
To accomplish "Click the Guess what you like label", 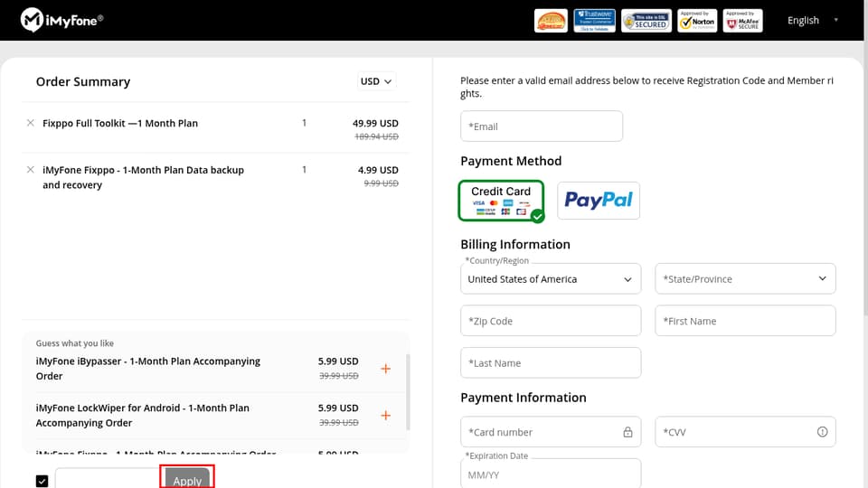I will (x=75, y=343).
